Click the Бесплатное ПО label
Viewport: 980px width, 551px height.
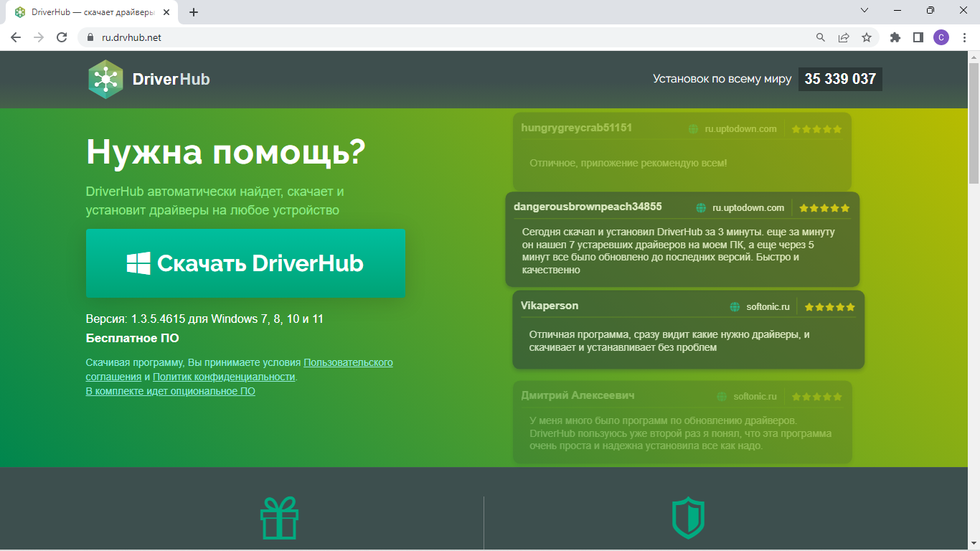[133, 338]
